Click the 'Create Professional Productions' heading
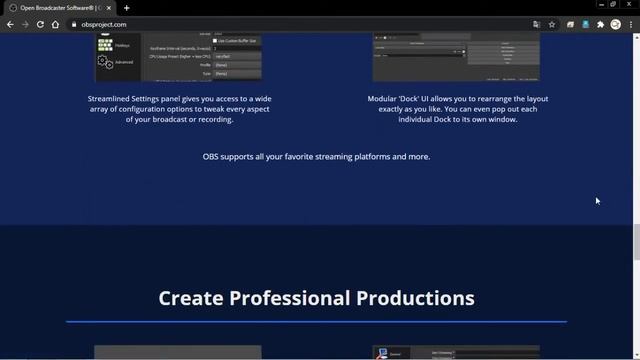Image resolution: width=640 pixels, height=360 pixels. point(316,298)
